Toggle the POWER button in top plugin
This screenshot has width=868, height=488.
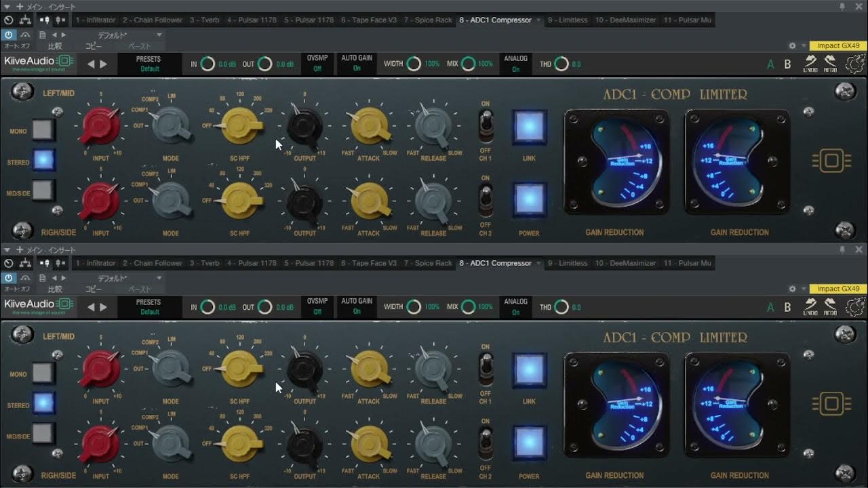[x=529, y=200]
